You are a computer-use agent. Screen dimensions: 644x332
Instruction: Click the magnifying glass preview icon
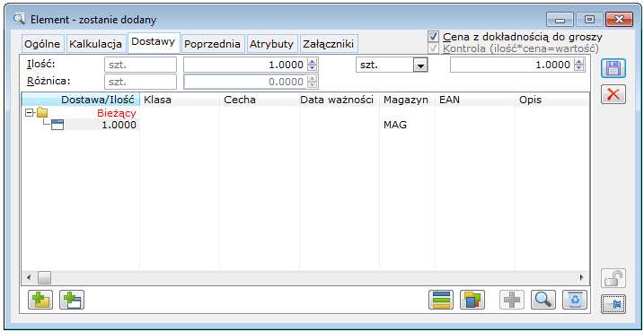[543, 300]
